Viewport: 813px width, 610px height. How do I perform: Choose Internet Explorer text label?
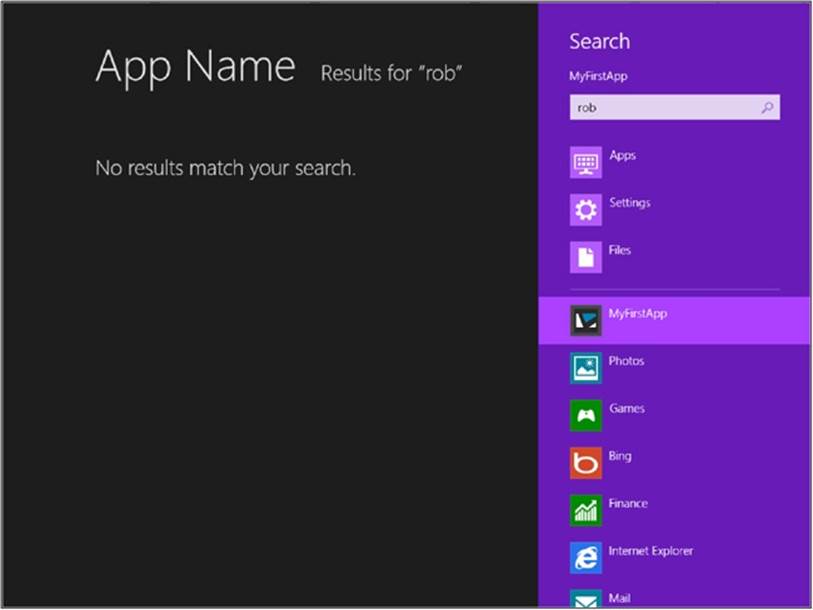(651, 551)
